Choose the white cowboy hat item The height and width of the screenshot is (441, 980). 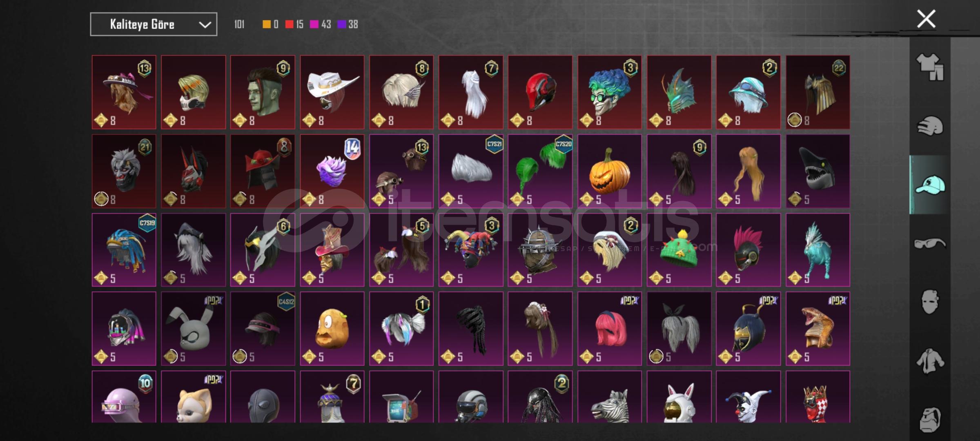[x=332, y=92]
